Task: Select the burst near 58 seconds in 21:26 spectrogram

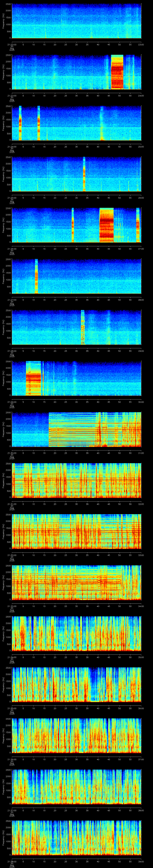Action: click(138, 225)
